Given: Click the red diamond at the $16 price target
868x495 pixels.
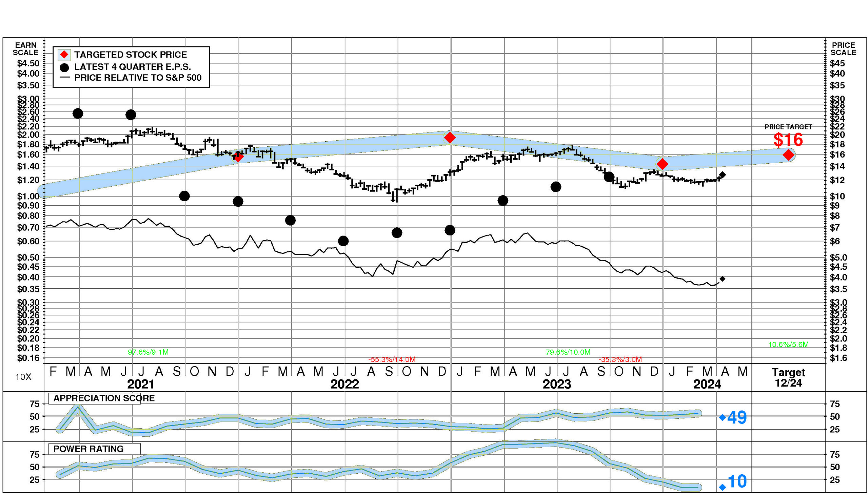Looking at the screenshot, I should (x=788, y=155).
